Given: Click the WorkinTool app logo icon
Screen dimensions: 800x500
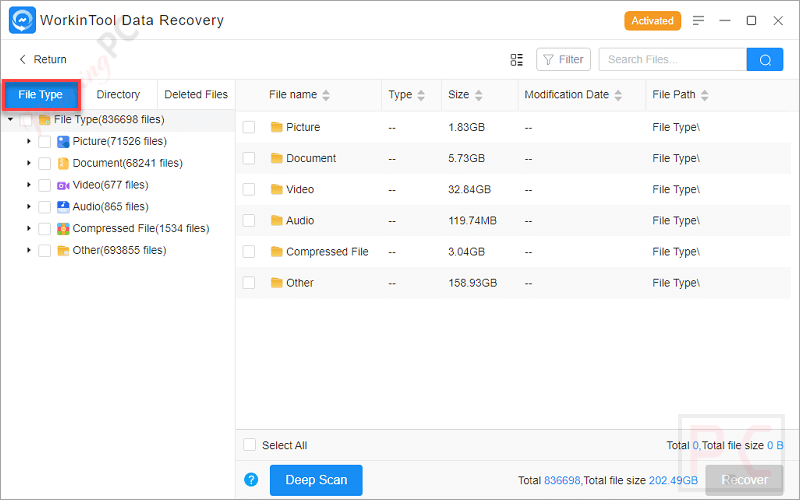Looking at the screenshot, I should pos(22,20).
